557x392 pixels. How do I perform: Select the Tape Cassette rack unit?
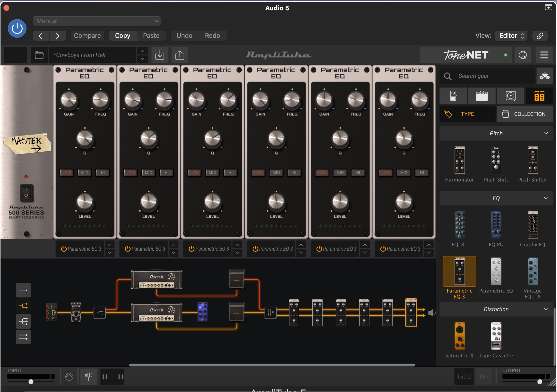pos(496,336)
